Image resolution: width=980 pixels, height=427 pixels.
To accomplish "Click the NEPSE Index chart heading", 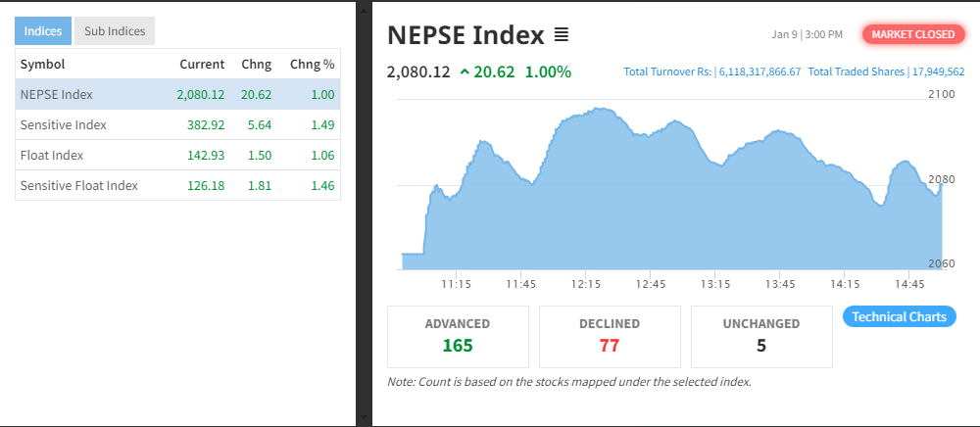I will tap(465, 35).
